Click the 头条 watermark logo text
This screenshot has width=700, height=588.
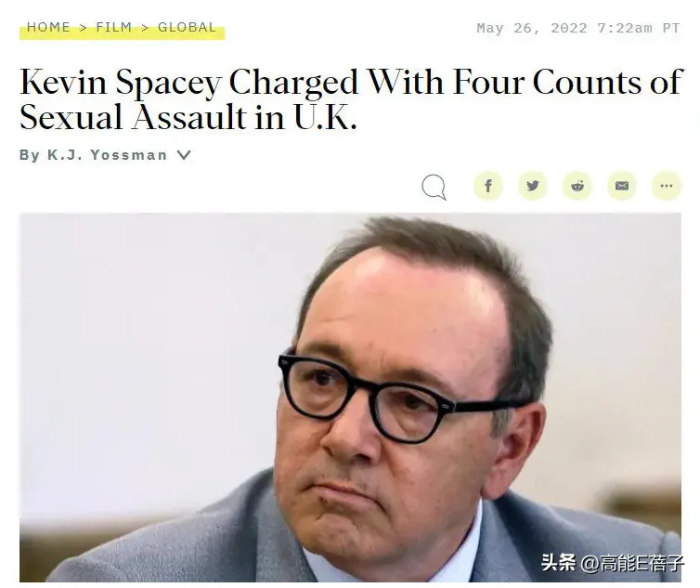click(559, 562)
